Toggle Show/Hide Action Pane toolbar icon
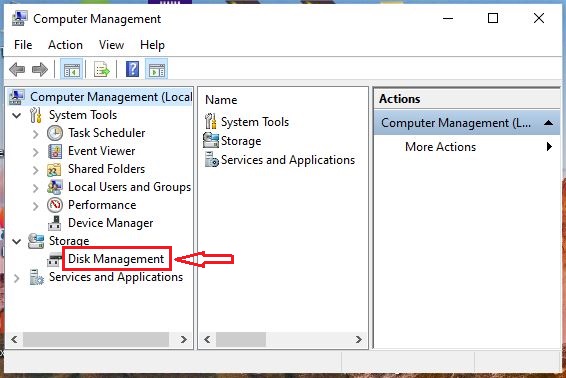The height and width of the screenshot is (378, 566). click(157, 69)
